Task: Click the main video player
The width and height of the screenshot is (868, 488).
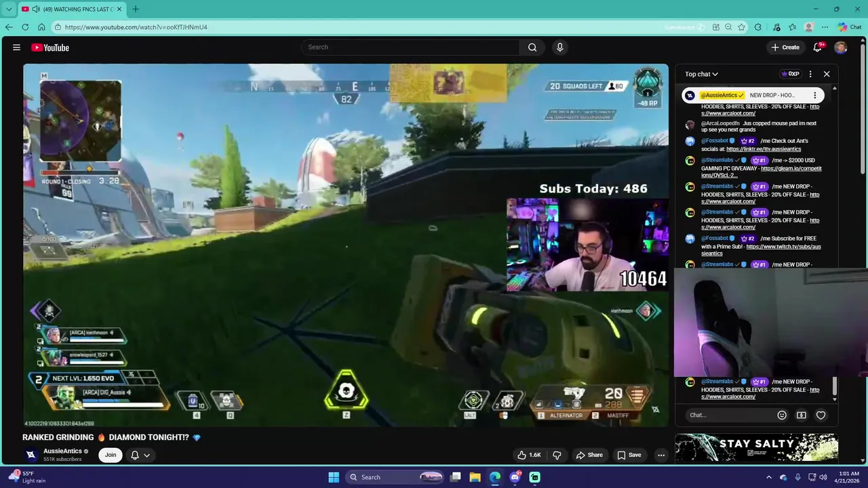Action: click(346, 245)
